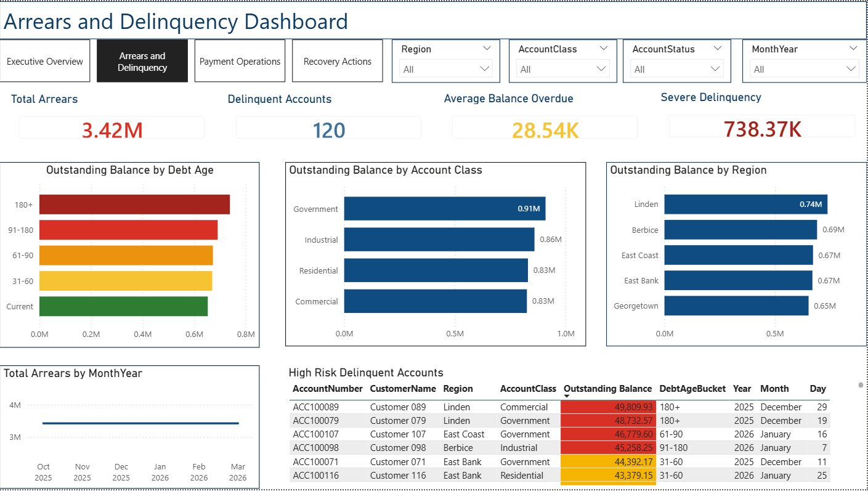Click the chevron beside the MonthYear slicer title

853,48
